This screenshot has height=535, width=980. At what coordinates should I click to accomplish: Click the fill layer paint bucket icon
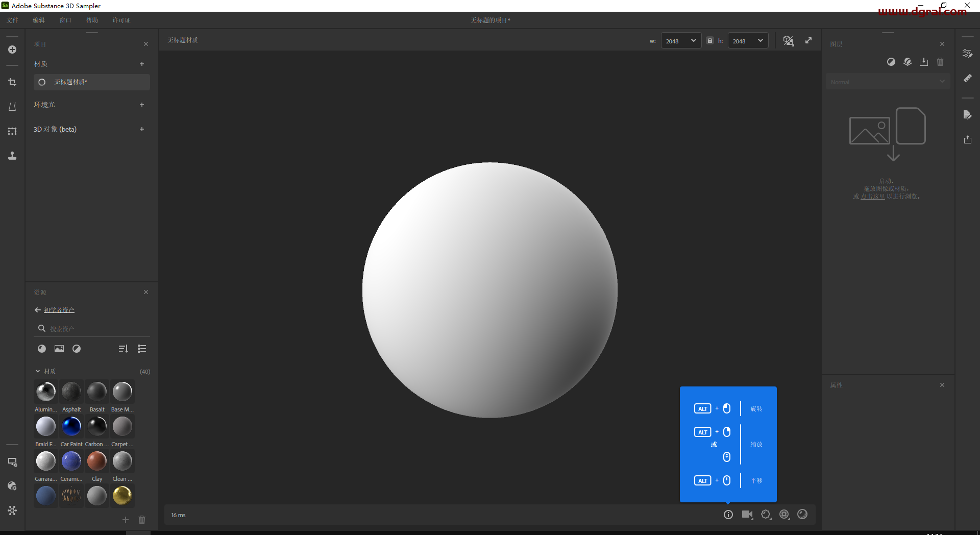click(x=908, y=62)
